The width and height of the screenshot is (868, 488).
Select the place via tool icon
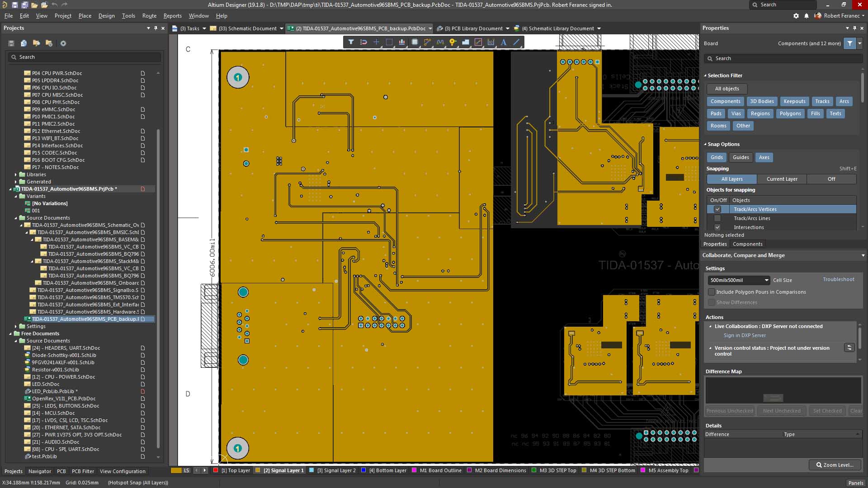[x=453, y=42]
